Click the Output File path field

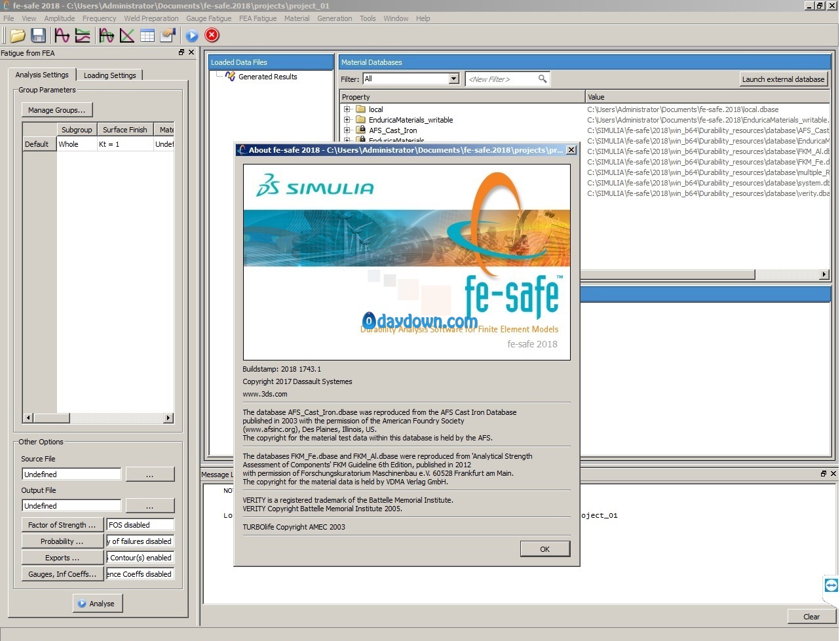(72, 506)
